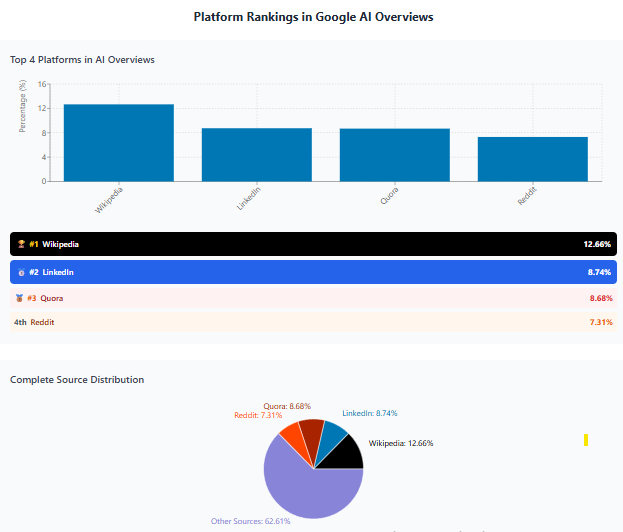Click the 'Complete Source Distribution' heading

coord(77,379)
